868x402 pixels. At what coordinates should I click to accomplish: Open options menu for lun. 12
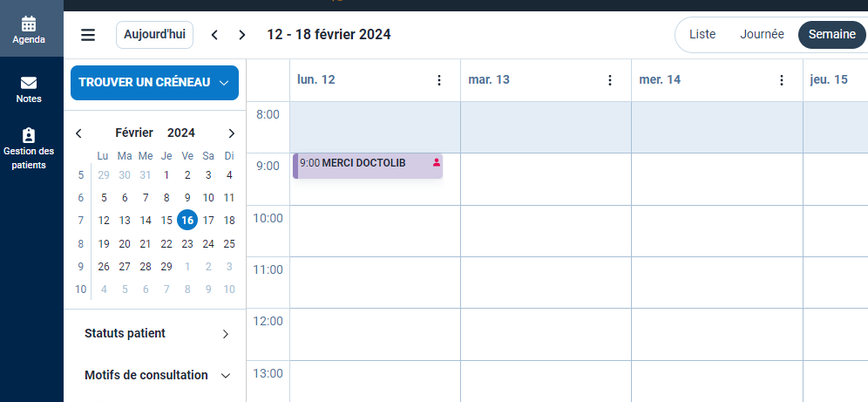pyautogui.click(x=439, y=80)
